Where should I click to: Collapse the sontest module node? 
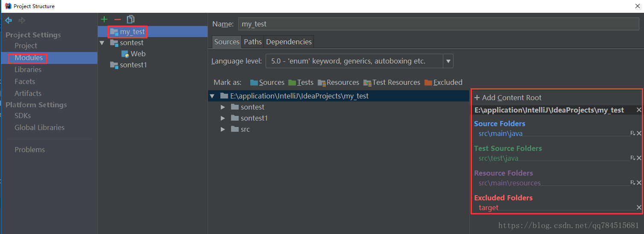tap(102, 43)
